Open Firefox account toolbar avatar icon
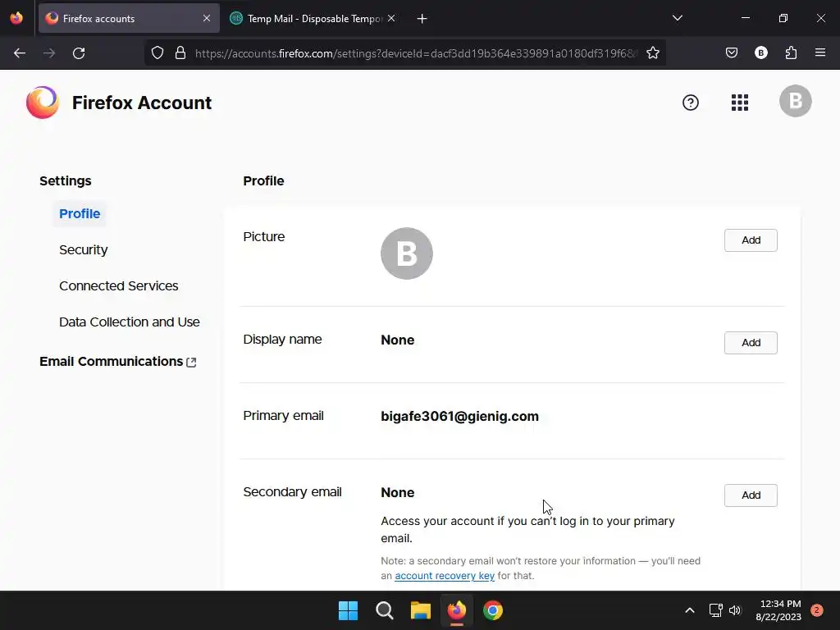 coord(760,53)
